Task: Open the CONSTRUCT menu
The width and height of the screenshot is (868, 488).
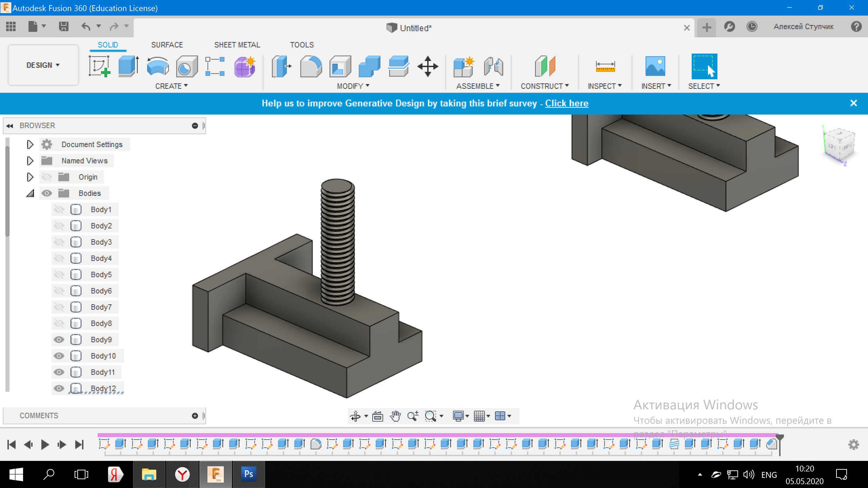Action: tap(545, 86)
